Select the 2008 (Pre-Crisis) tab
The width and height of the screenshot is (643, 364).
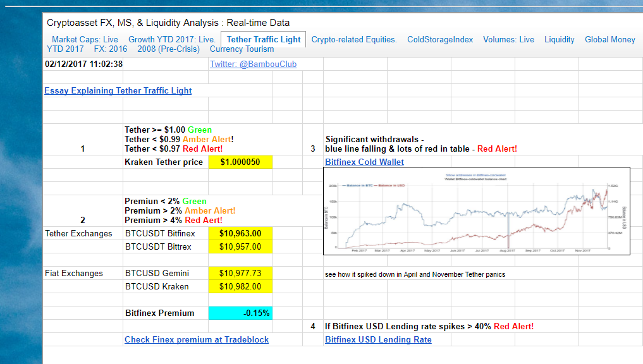169,49
